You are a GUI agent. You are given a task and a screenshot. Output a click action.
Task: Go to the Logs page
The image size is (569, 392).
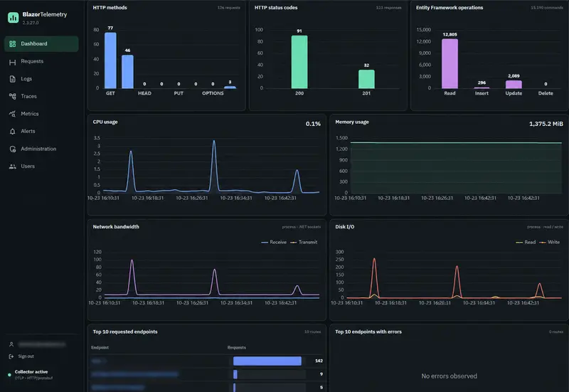pyautogui.click(x=41, y=79)
